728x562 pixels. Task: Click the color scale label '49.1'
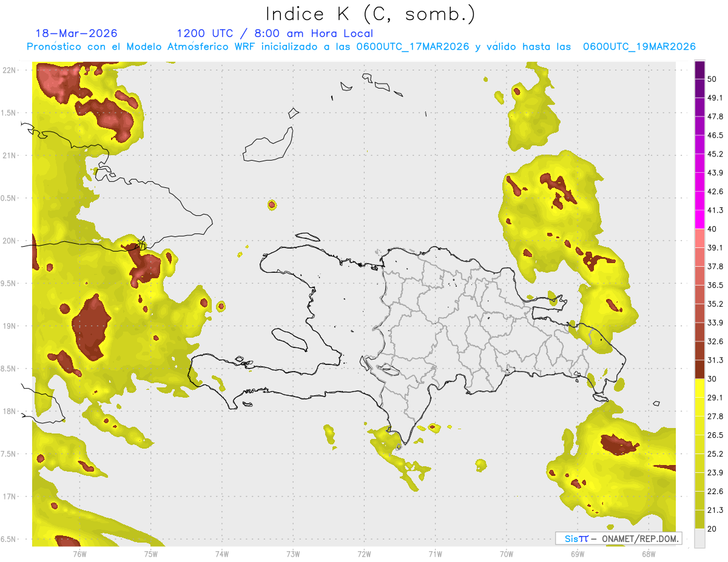pos(716,98)
